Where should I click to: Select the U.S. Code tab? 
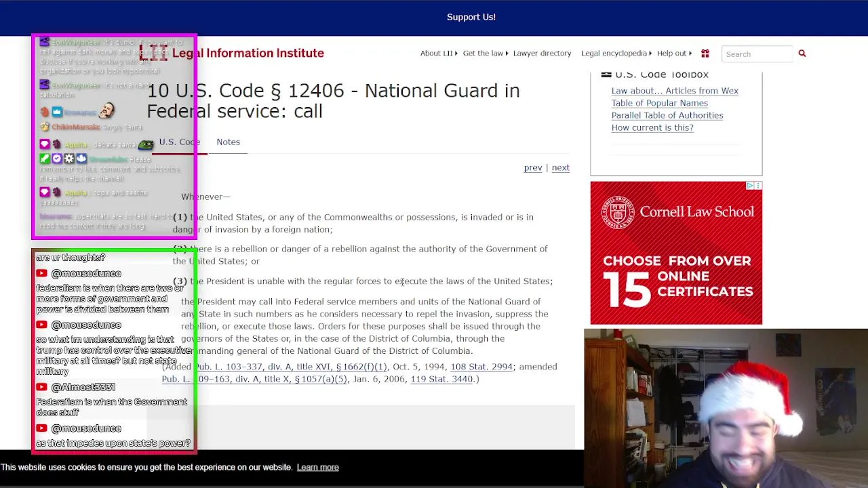180,142
